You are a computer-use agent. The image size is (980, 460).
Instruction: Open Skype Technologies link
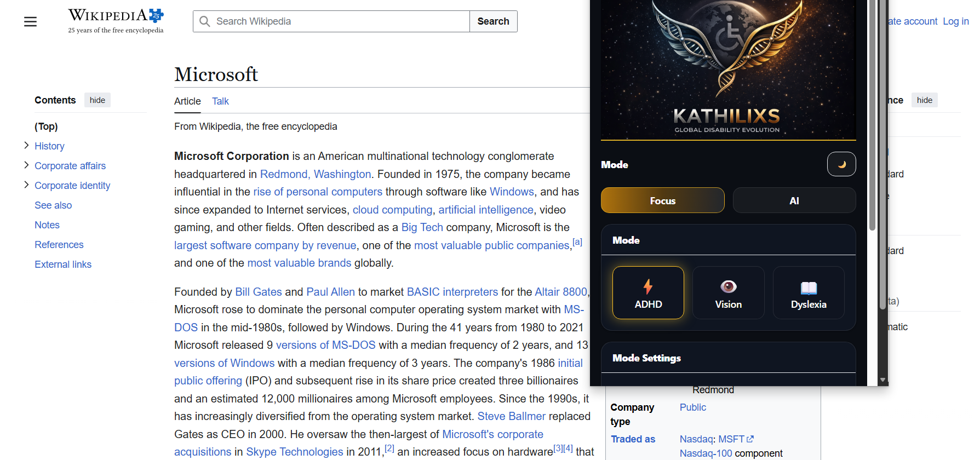tap(295, 452)
